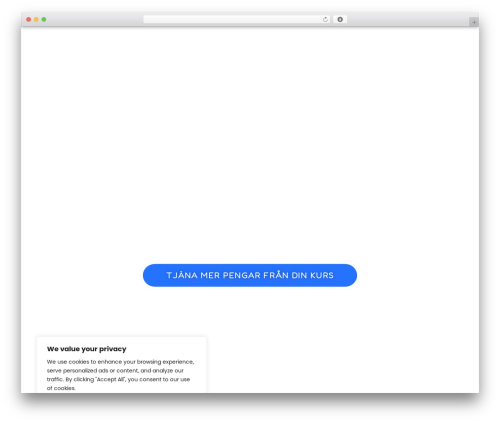
Task: Focus the browser address bar
Action: coord(236,20)
